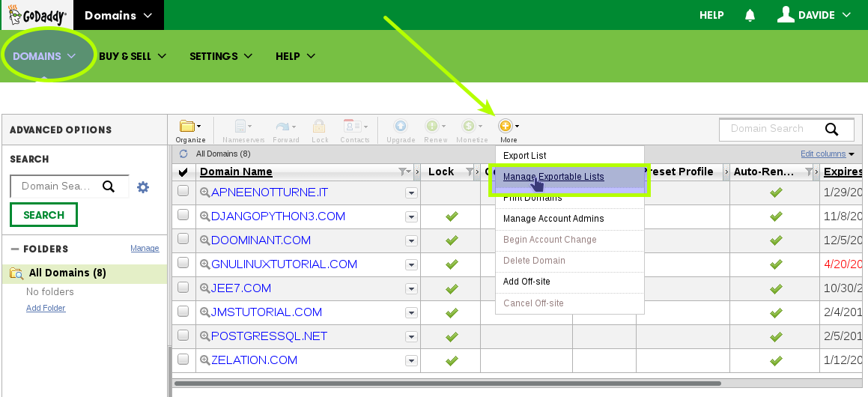868x397 pixels.
Task: Open the row dropdown arrow for DOOMINANT.COM
Action: point(411,241)
